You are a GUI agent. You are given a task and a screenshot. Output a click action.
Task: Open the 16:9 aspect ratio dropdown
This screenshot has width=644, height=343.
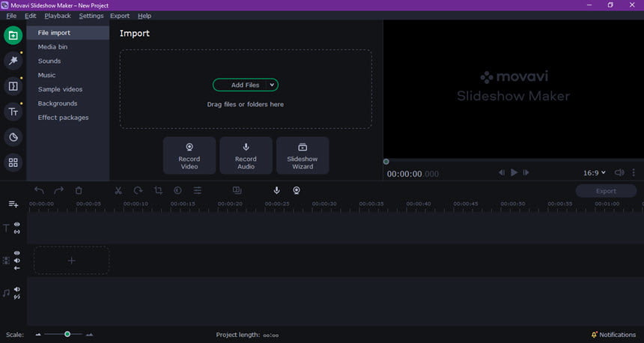tap(595, 173)
